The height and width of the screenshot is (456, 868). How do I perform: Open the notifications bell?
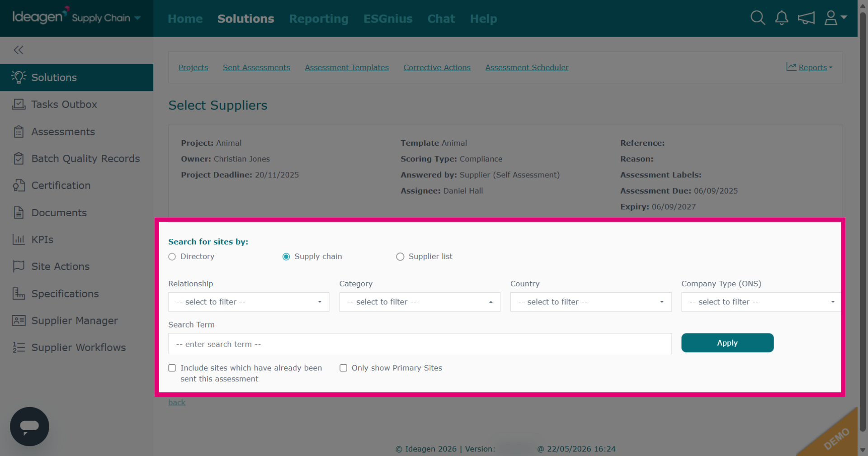pyautogui.click(x=782, y=18)
